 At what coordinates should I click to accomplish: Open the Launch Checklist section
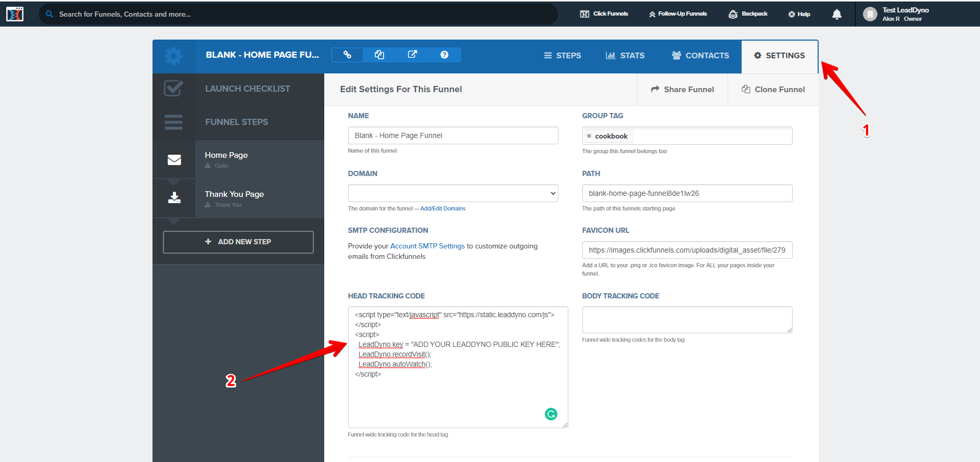pos(238,89)
